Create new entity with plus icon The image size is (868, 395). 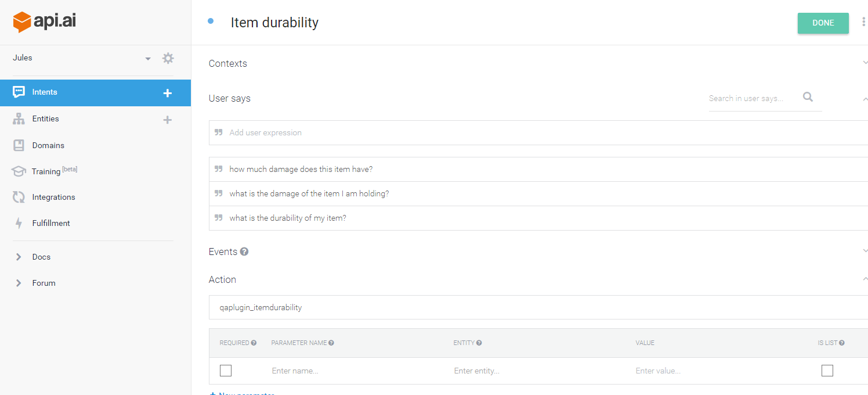pos(167,120)
